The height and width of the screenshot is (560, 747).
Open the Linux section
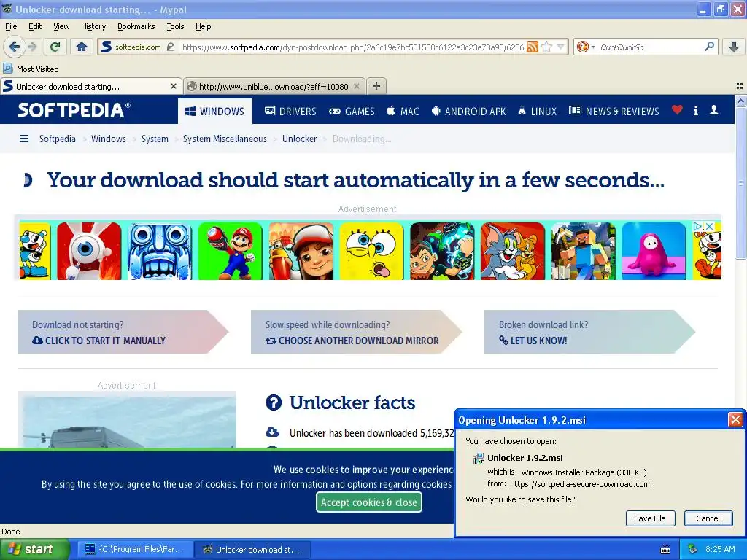[x=538, y=112]
